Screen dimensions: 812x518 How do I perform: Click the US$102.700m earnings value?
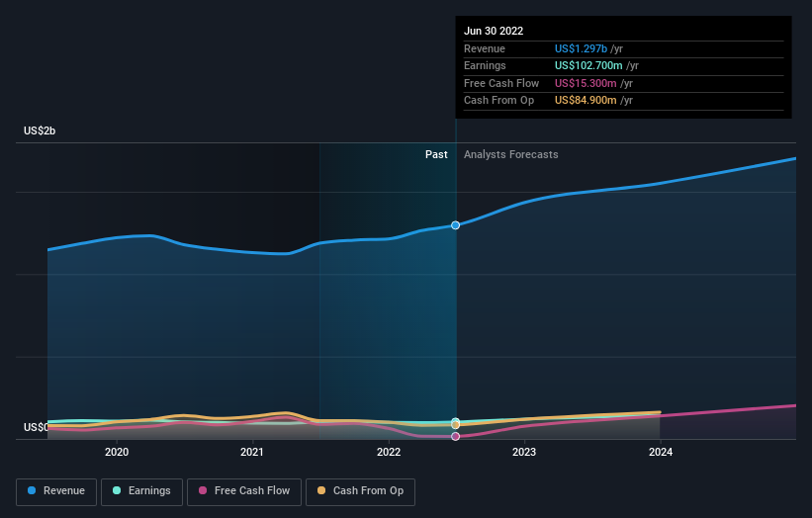point(588,65)
